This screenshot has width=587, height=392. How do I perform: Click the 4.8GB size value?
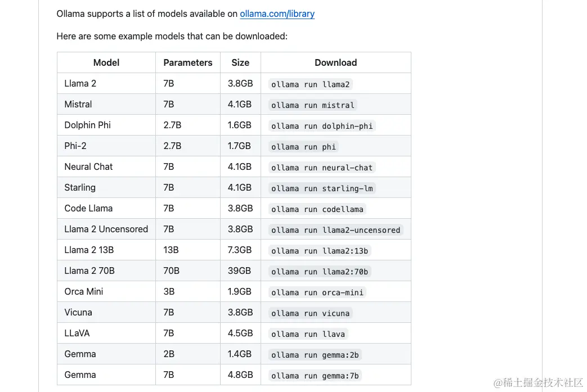click(x=240, y=375)
